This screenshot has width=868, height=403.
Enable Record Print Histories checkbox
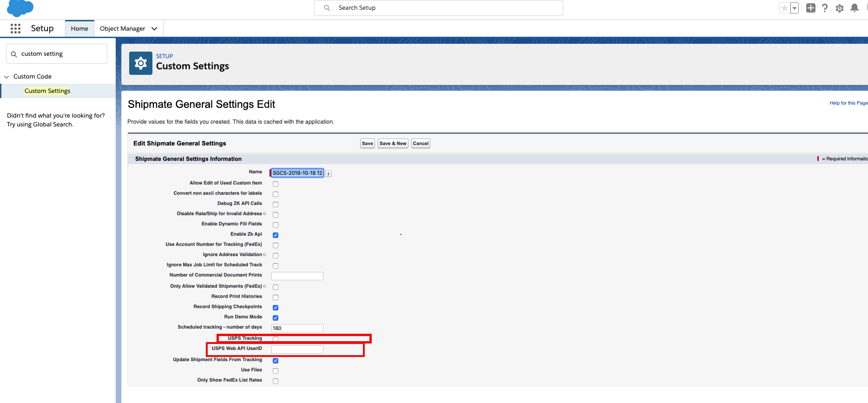tap(276, 297)
